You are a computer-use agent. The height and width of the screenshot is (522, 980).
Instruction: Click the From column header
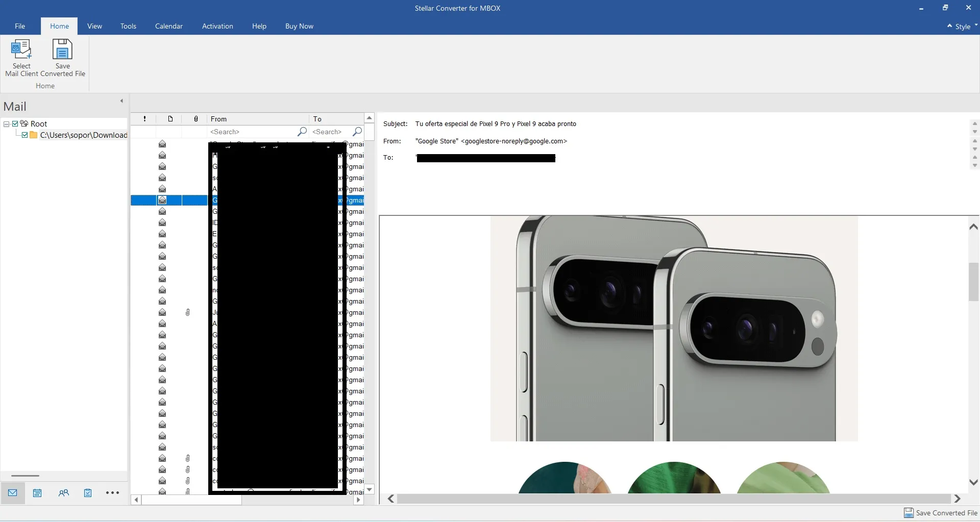258,119
